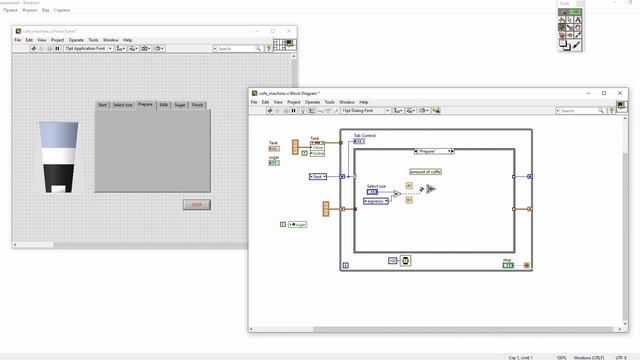Image resolution: width=640 pixels, height=360 pixels.
Task: Click Abort Execution in Block Diagram toolbar
Action: (x=286, y=111)
